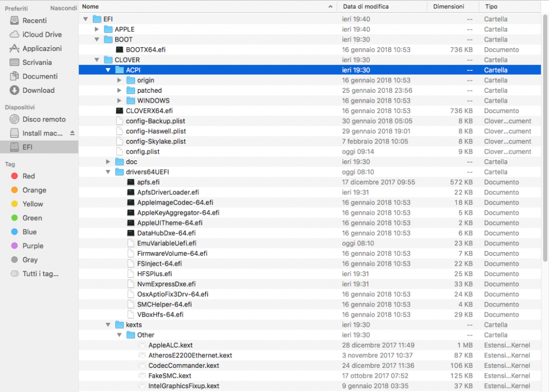549x392 pixels.
Task: Filter by Gray tag
Action: [x=25, y=260]
